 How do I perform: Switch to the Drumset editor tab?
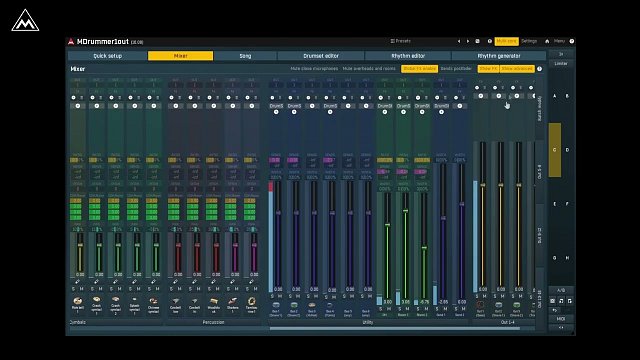click(321, 56)
